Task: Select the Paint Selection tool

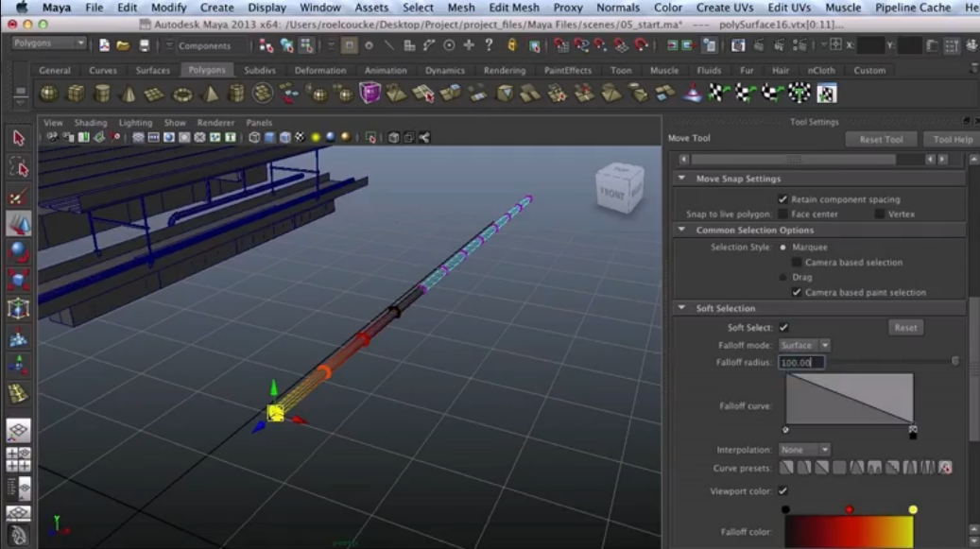Action: coord(18,197)
